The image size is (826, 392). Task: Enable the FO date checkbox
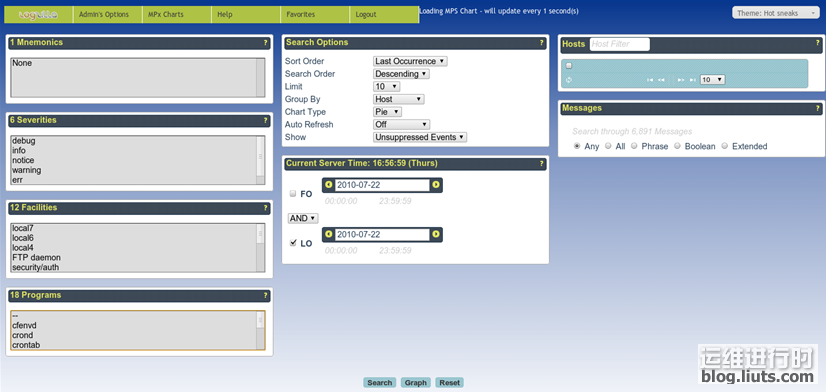293,194
